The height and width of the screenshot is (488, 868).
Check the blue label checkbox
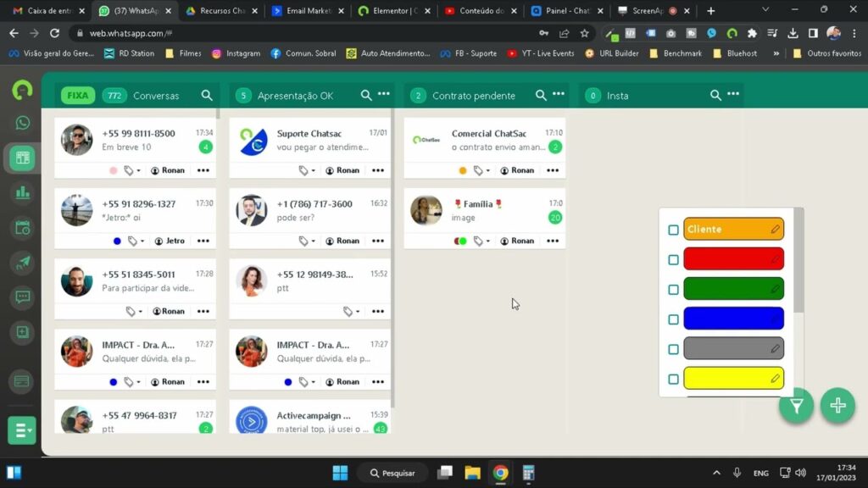[673, 319]
